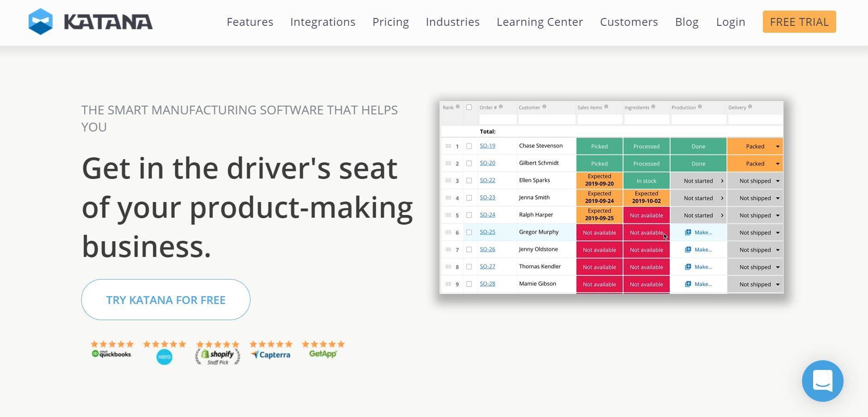Viewport: 868px width, 417px height.
Task: Click the Capterra rating badge
Action: (x=271, y=350)
